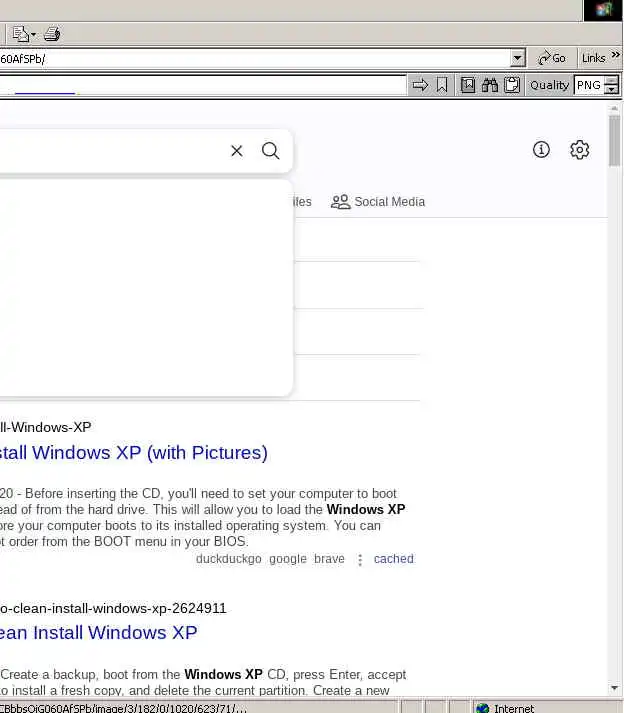The image size is (624, 713).
Task: Open the cached link of first result
Action: point(394,558)
